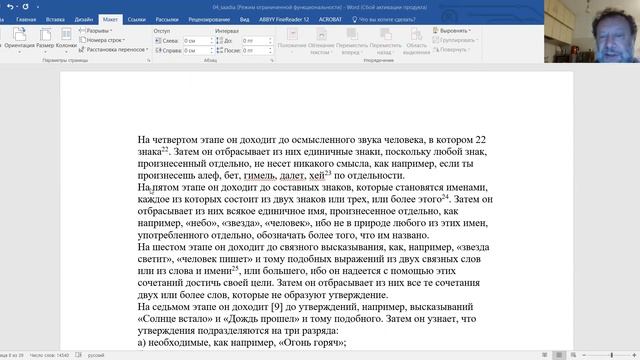Open the Абзац paragraph dialog launcher
This screenshot has height=360, width=640.
click(271, 60)
